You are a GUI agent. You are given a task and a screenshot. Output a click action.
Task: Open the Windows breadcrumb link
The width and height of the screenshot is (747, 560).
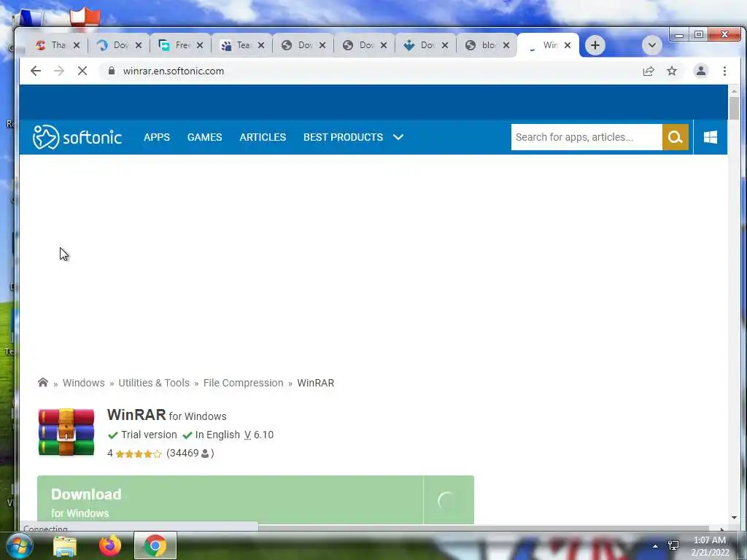[83, 383]
